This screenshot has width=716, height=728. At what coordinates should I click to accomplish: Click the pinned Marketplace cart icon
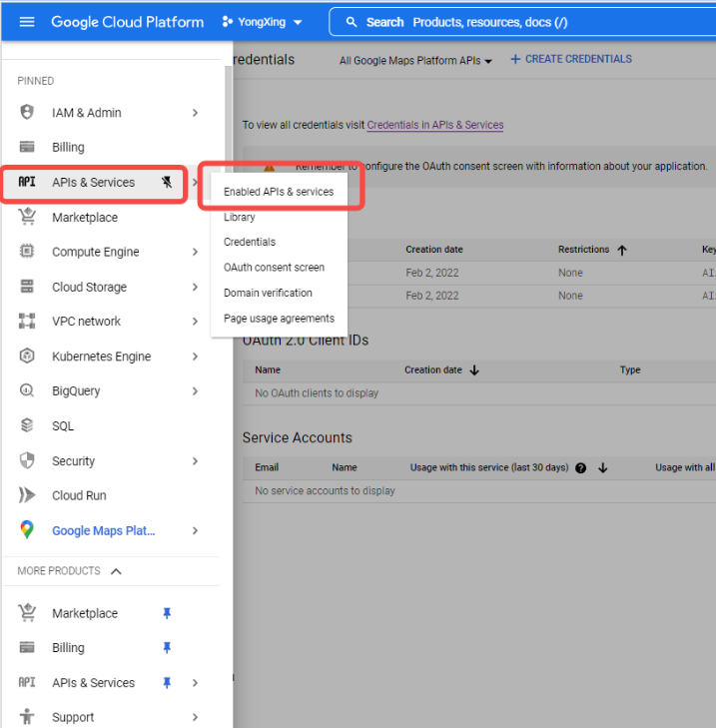coord(27,217)
